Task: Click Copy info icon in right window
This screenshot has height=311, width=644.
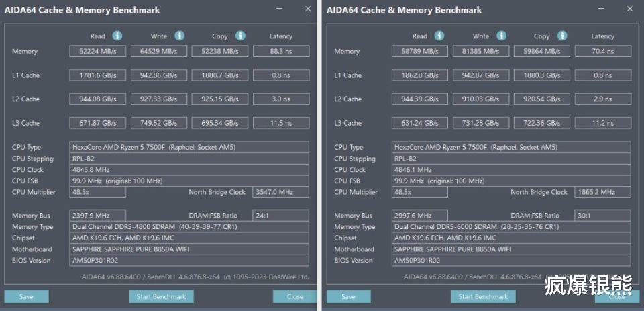Action: click(x=562, y=36)
